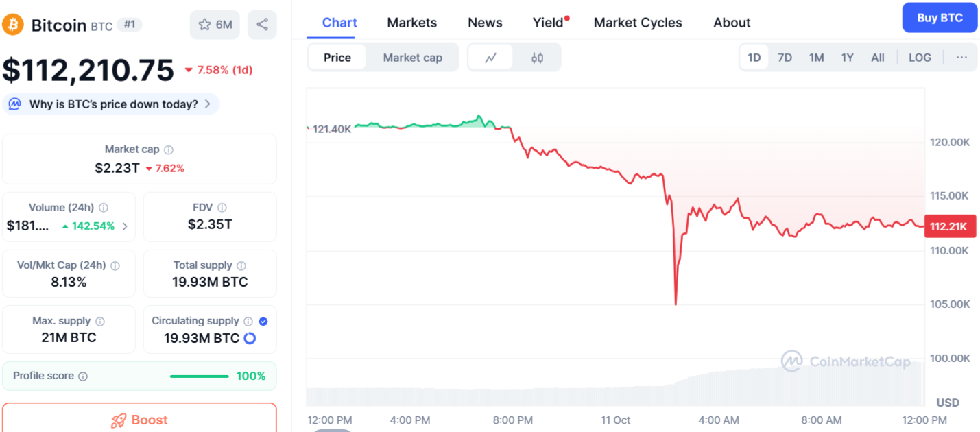
Task: Click info icon beside Volume (24h)
Action: [104, 208]
